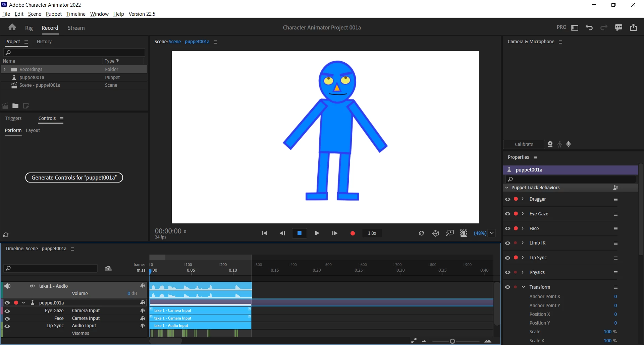Click the undo arrow icon
The height and width of the screenshot is (345, 644).
589,27
